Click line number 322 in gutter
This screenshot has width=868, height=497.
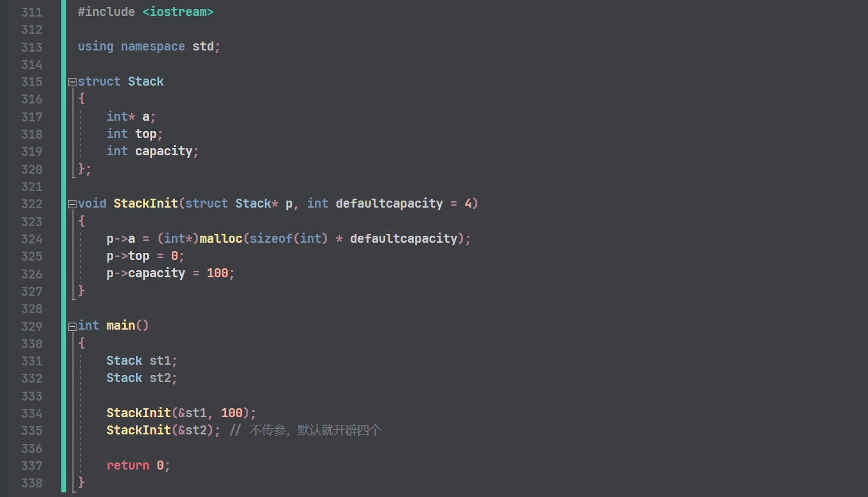[x=31, y=204]
